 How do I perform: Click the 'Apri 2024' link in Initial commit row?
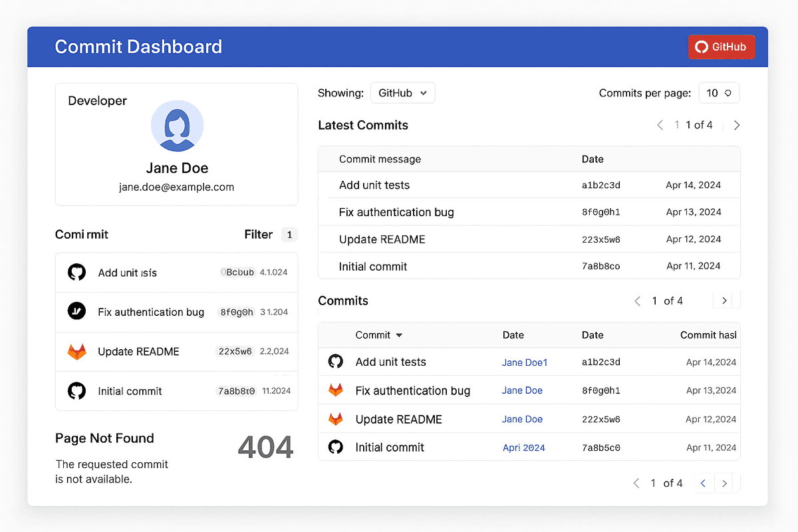tap(523, 448)
